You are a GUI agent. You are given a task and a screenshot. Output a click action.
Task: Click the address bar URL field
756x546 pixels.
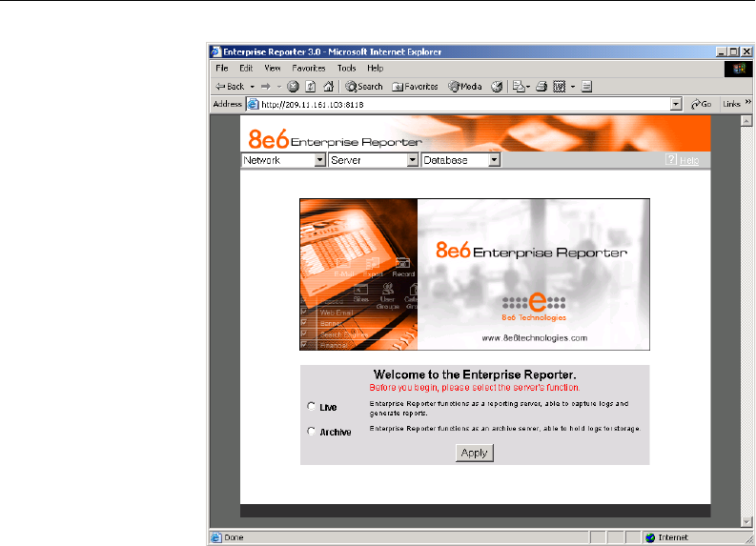[x=458, y=104]
